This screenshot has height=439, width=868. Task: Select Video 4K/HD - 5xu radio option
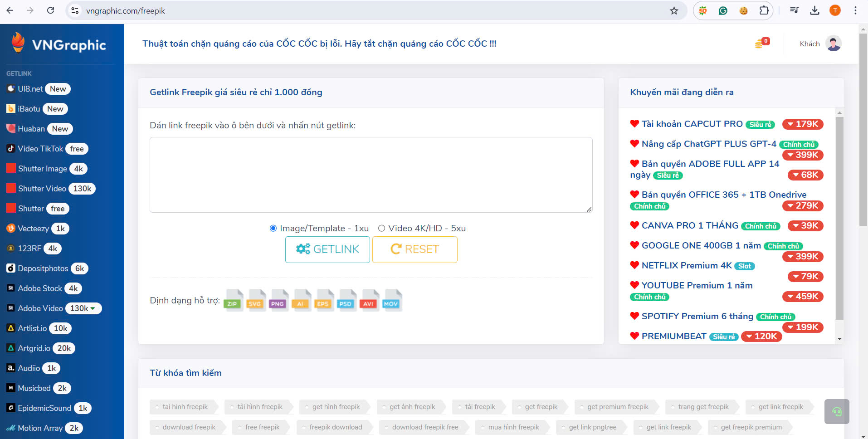tap(381, 228)
